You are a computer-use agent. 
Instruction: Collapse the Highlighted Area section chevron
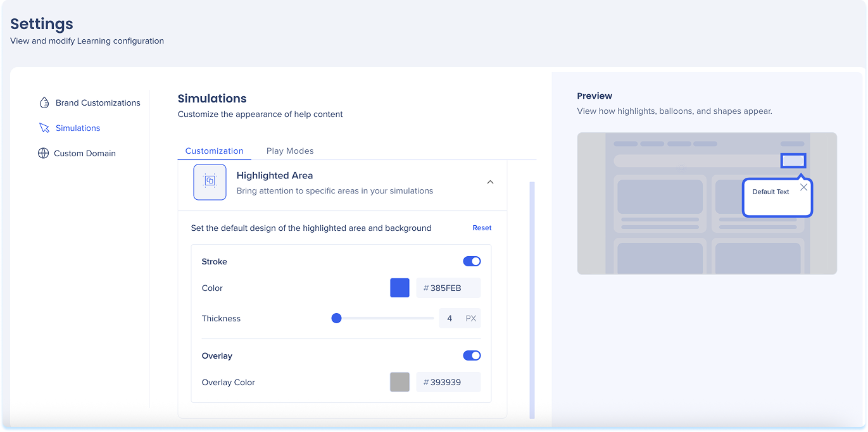point(489,182)
